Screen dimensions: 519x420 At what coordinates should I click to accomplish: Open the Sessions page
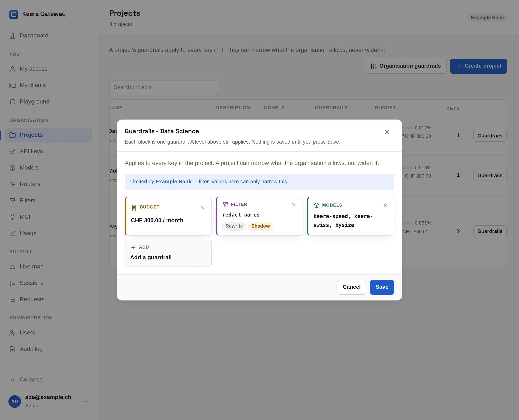[x=48, y=283]
